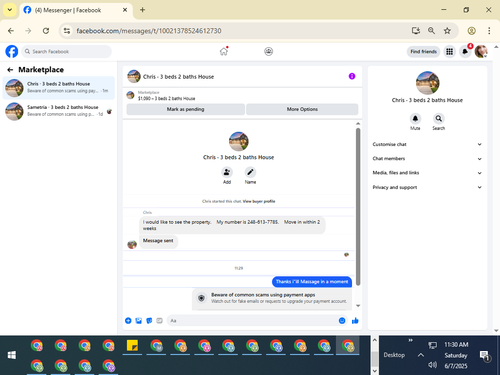The image size is (500, 375).
Task: Click the browser address bar URL
Action: pos(149,31)
